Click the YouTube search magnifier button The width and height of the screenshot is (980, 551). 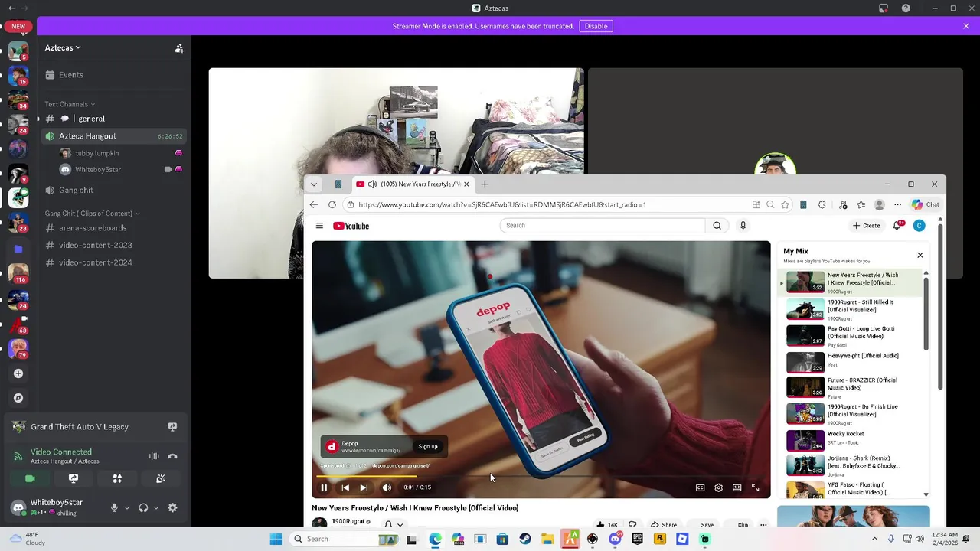(717, 226)
